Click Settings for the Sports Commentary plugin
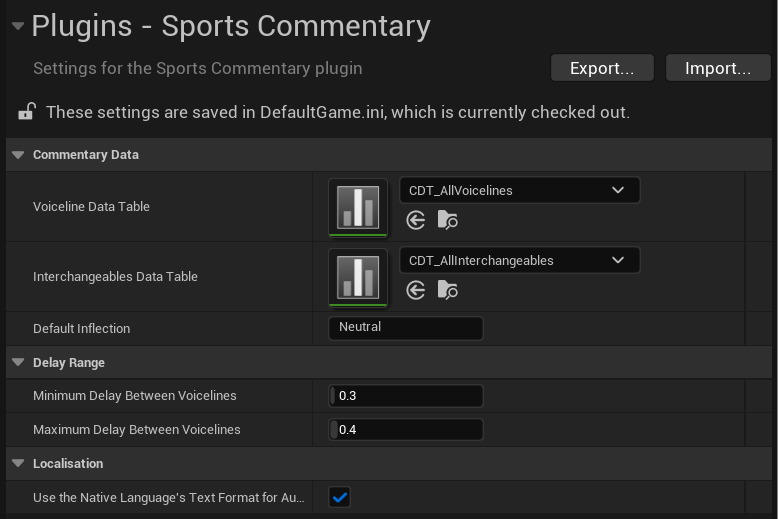778x519 pixels. (x=197, y=68)
